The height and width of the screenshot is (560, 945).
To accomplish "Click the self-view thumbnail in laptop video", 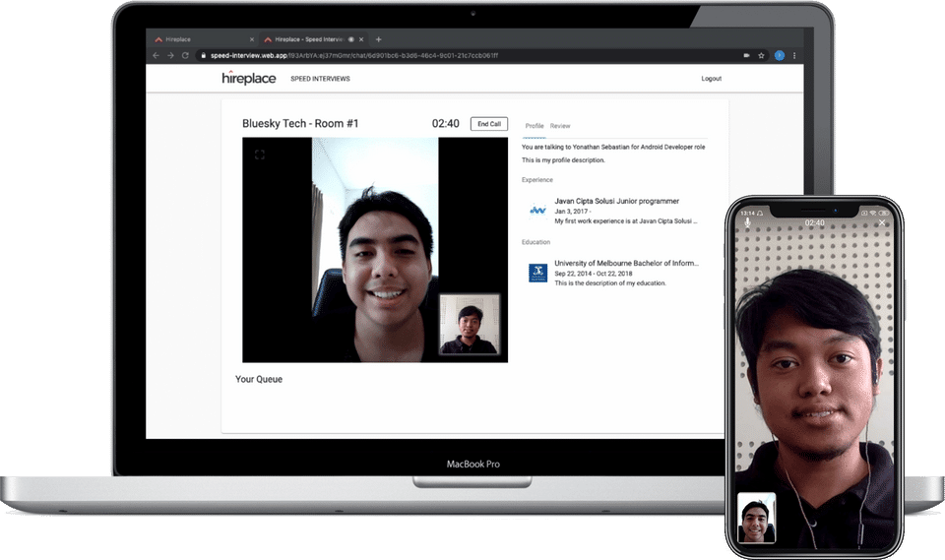I will pos(470,324).
